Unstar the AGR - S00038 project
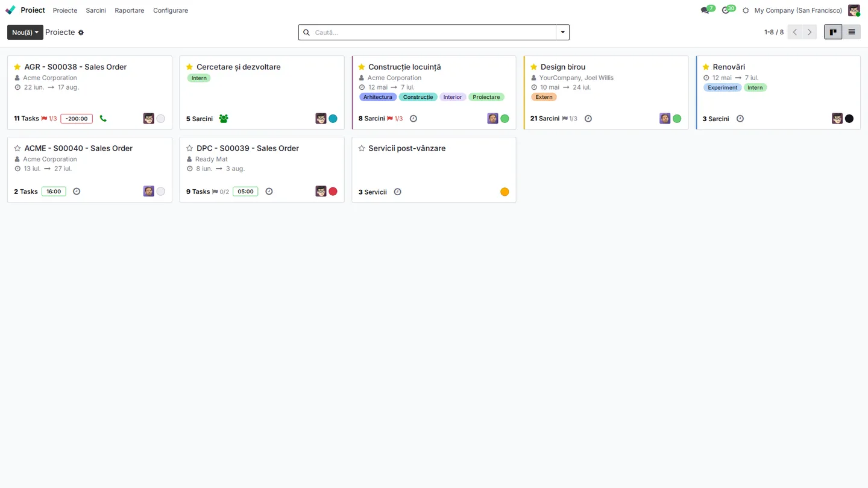This screenshot has width=868, height=488. [x=17, y=67]
